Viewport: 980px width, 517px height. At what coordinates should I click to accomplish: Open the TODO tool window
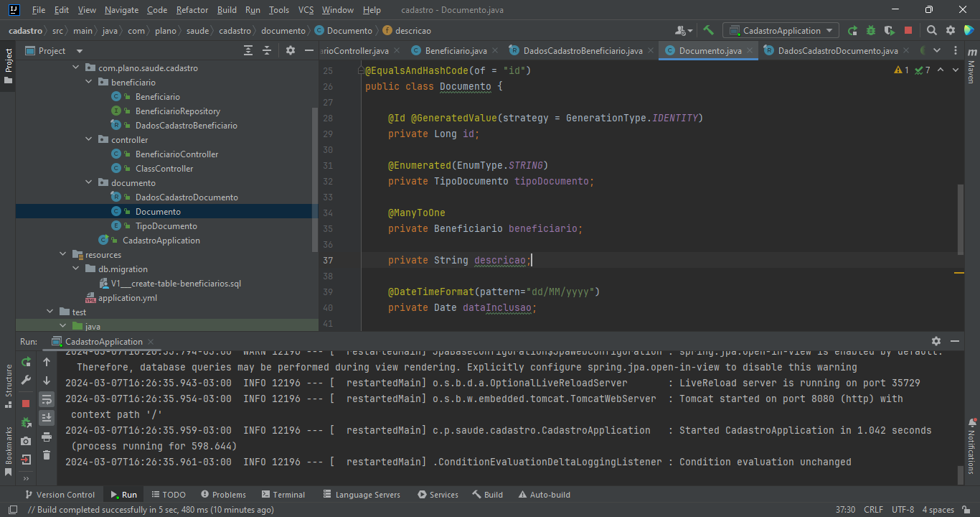point(168,495)
